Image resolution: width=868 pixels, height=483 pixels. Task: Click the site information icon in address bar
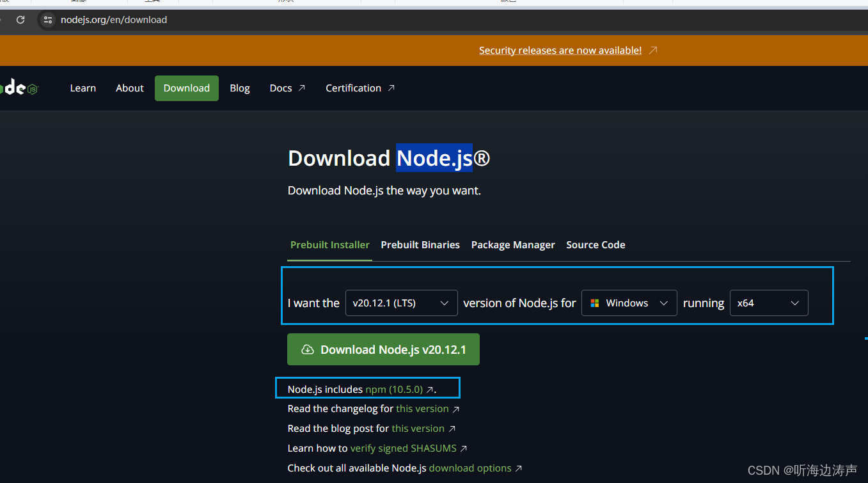(x=48, y=20)
